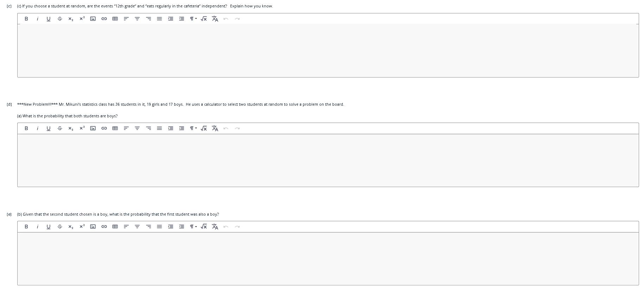Center-align text in the question (d) editor

(x=137, y=128)
